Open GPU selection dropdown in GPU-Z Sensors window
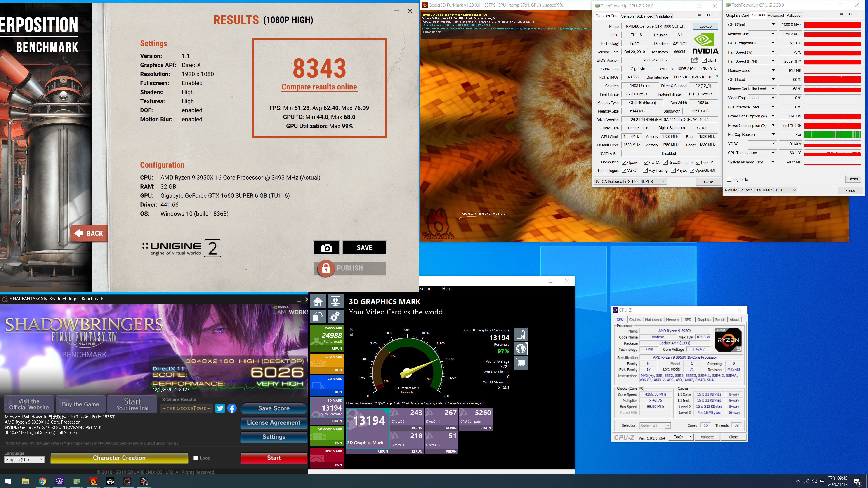This screenshot has height=488, width=868. (760, 190)
